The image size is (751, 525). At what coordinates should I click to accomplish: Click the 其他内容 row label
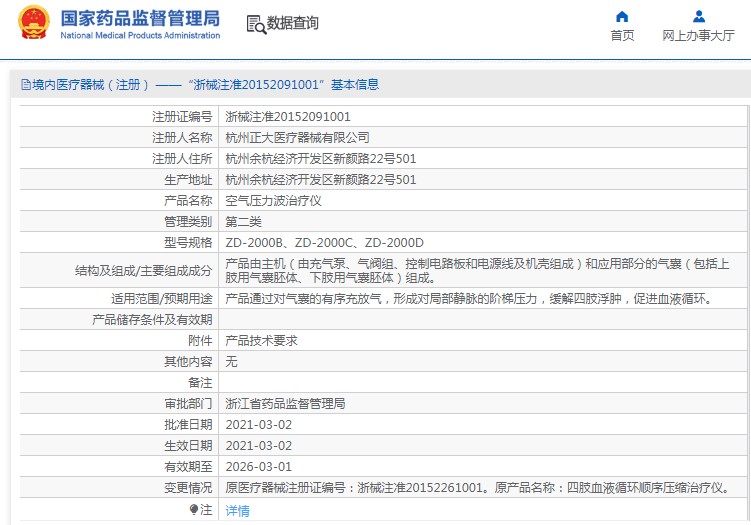[188, 362]
